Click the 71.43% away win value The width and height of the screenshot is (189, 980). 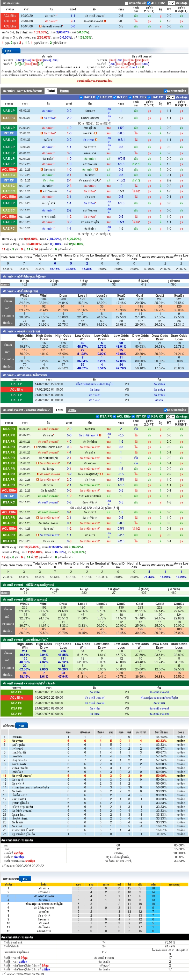click(149, 577)
